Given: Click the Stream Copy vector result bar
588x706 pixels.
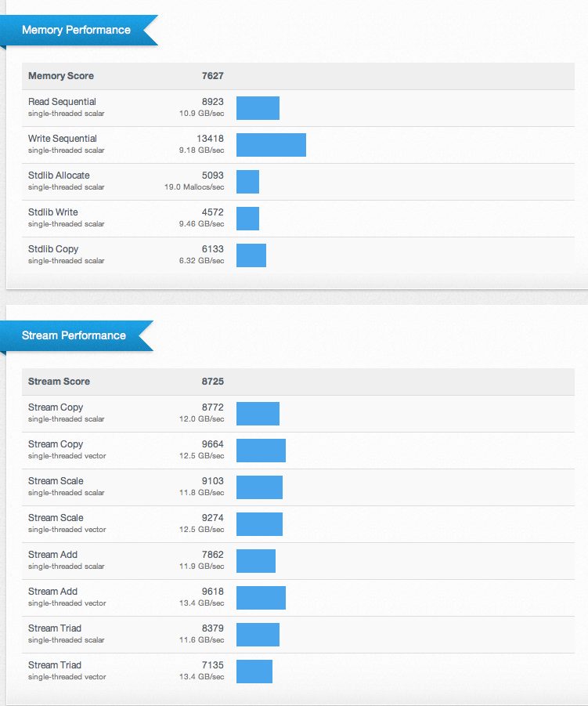Looking at the screenshot, I should point(261,451).
